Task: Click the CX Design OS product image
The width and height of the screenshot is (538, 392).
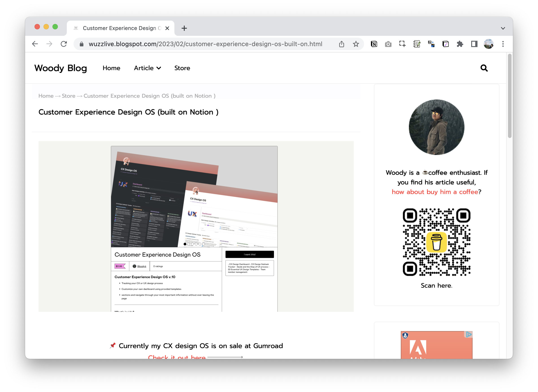Action: coord(194,196)
